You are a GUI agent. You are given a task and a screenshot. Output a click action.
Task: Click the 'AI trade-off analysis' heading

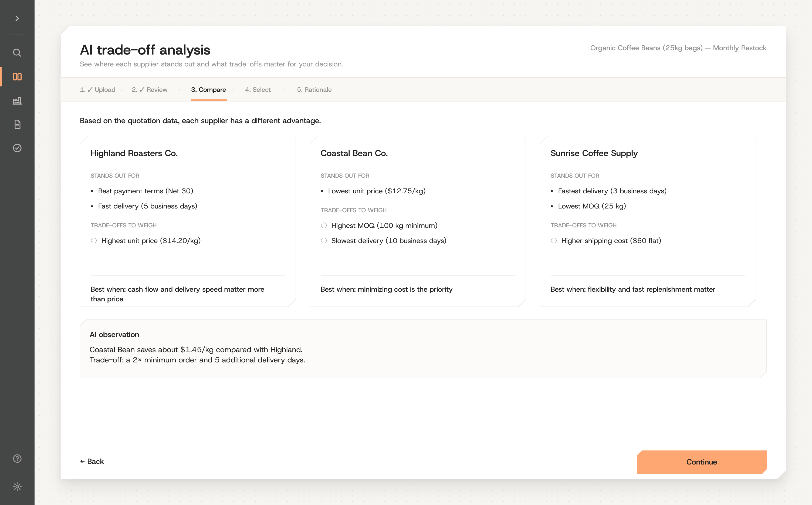point(145,50)
